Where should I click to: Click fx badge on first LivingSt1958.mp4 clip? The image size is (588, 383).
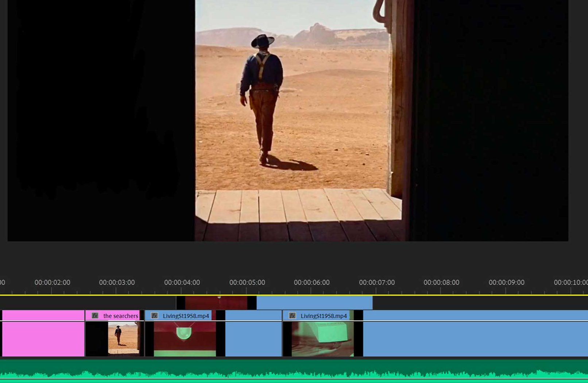click(155, 316)
